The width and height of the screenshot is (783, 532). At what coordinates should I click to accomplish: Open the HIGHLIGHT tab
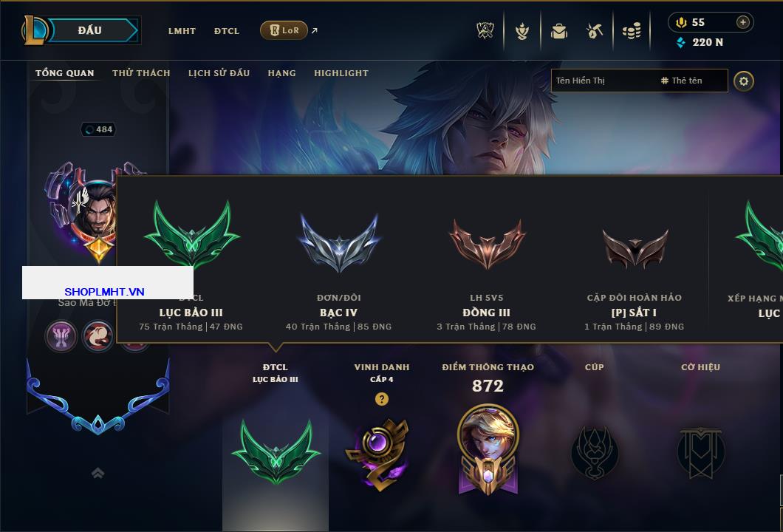341,73
